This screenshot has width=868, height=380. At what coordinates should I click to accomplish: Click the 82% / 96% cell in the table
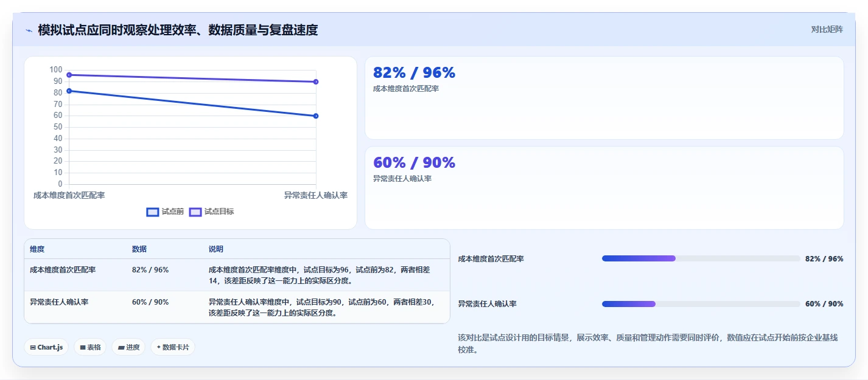pos(150,270)
